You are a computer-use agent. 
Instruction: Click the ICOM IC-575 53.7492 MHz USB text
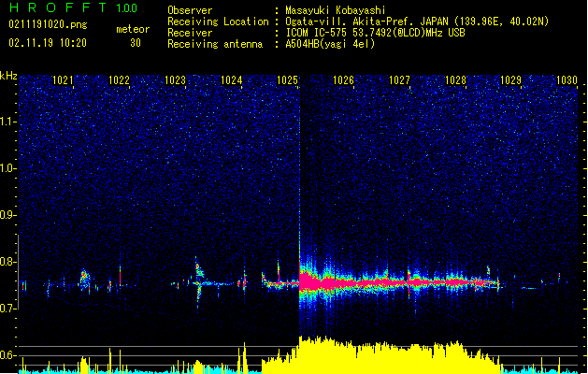(375, 33)
